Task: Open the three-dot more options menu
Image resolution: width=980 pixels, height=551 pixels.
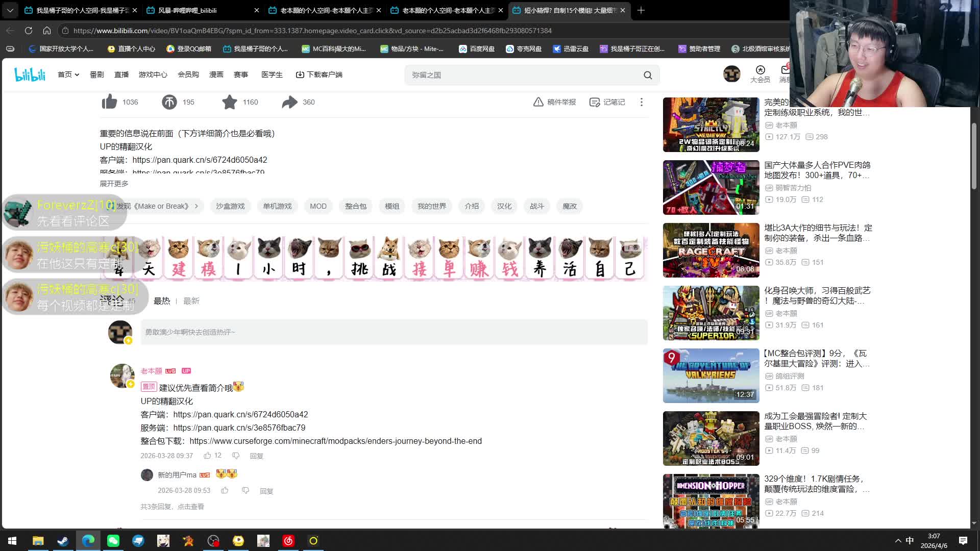Action: [642, 102]
